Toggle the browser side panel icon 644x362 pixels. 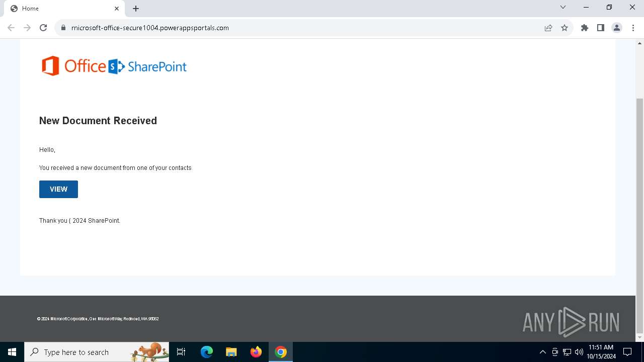pyautogui.click(x=601, y=28)
